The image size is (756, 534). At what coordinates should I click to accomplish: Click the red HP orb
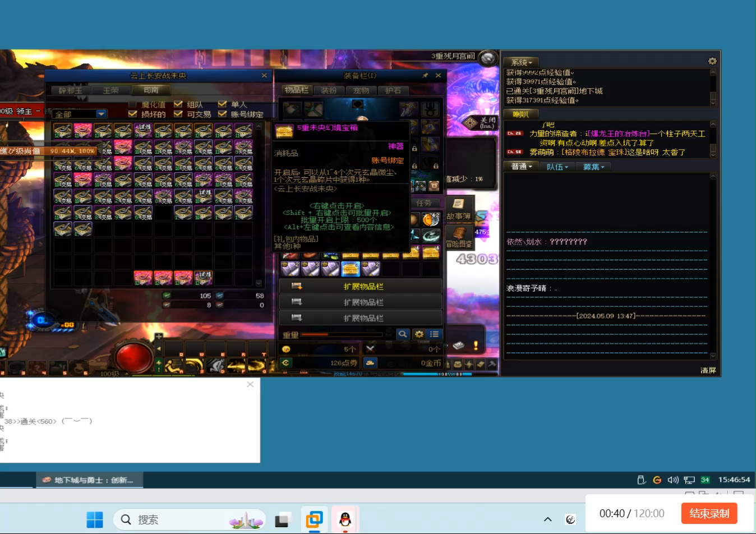(x=134, y=357)
